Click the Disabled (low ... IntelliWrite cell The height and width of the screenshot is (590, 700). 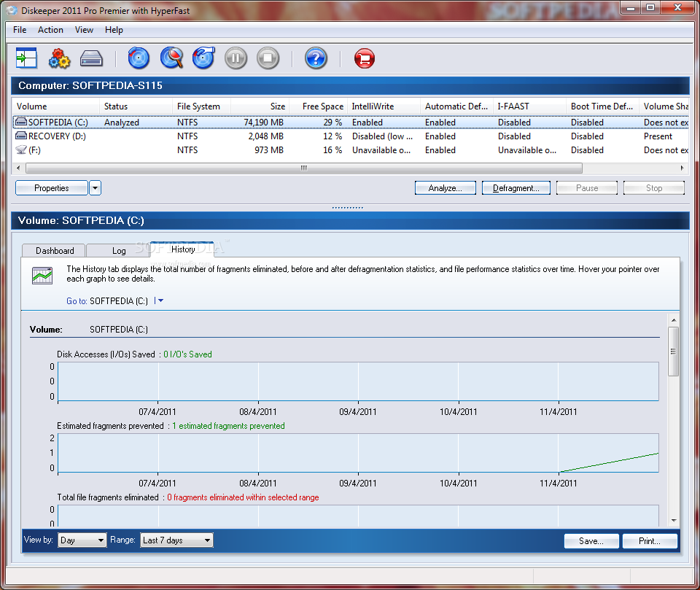click(382, 136)
